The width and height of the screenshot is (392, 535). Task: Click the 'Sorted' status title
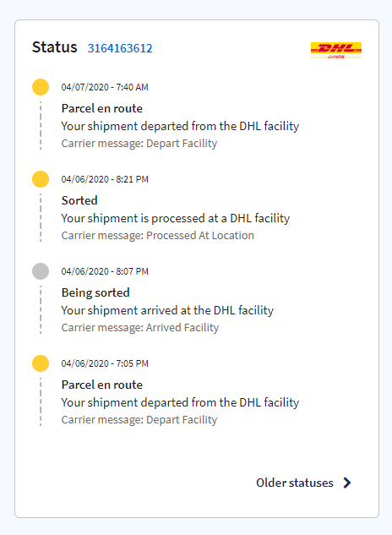coord(79,200)
